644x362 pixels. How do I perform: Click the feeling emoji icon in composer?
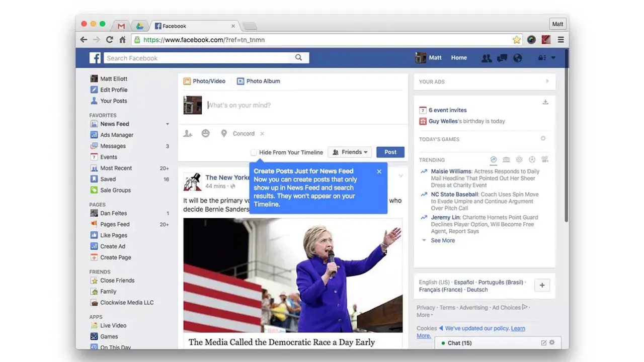[206, 134]
